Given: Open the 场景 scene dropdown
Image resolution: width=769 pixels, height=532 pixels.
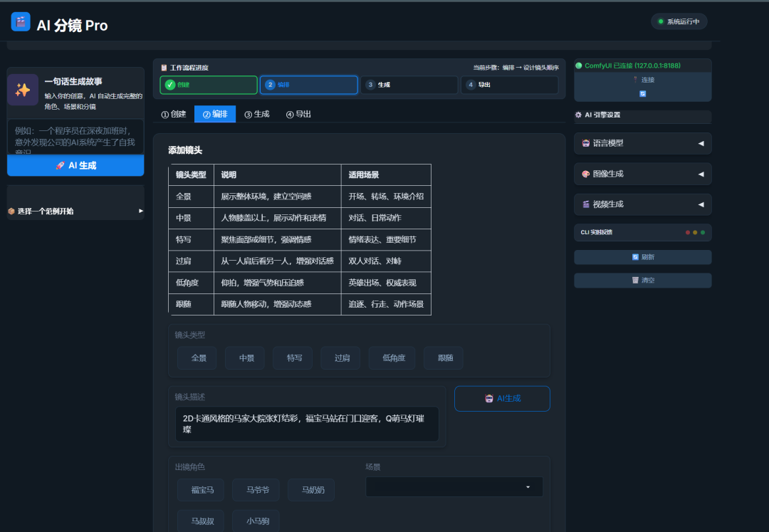Looking at the screenshot, I should 454,487.
